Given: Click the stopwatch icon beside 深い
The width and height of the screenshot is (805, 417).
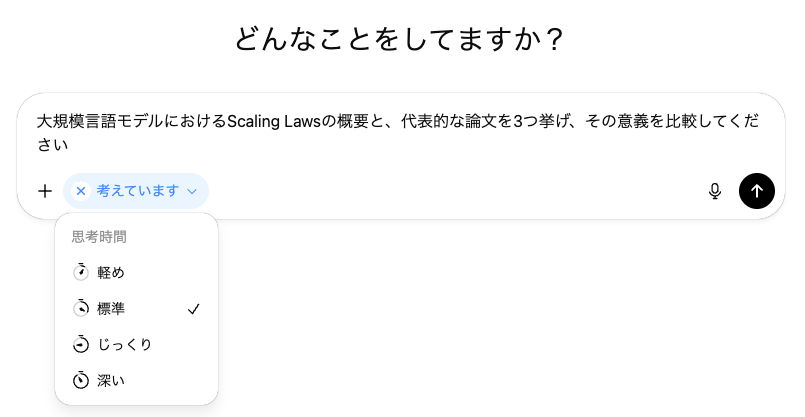Looking at the screenshot, I should click(81, 380).
